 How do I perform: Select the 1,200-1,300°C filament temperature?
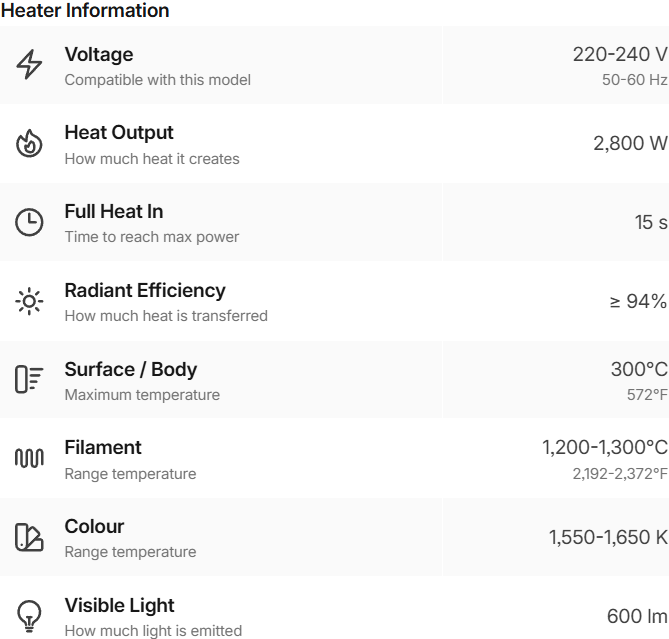click(x=604, y=448)
